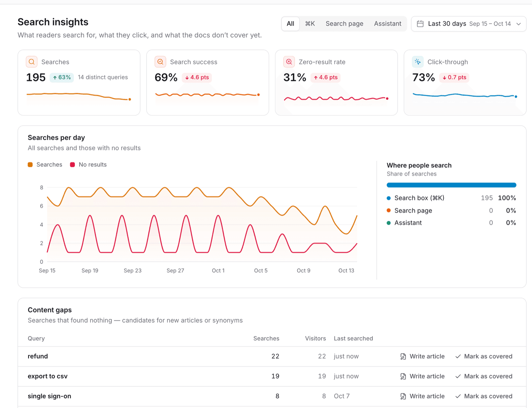Click the checkmark icon in refund row
Viewport: 532px width, 408px height.
point(458,356)
